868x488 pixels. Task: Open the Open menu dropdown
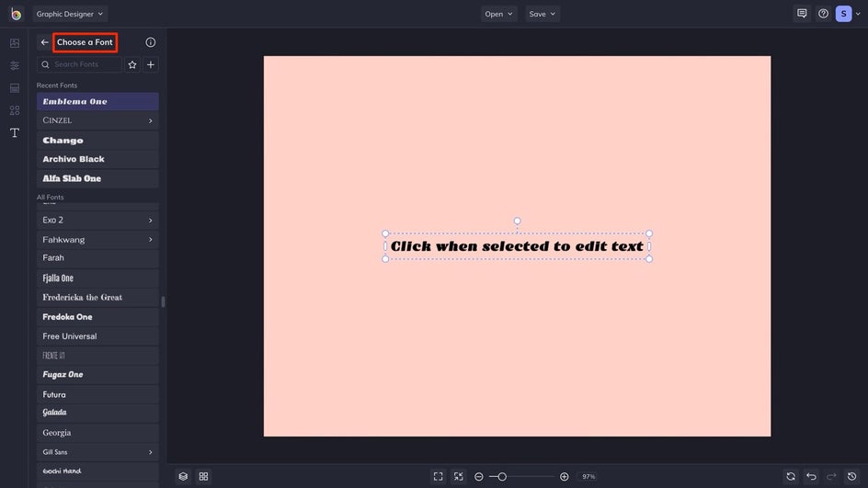(498, 14)
